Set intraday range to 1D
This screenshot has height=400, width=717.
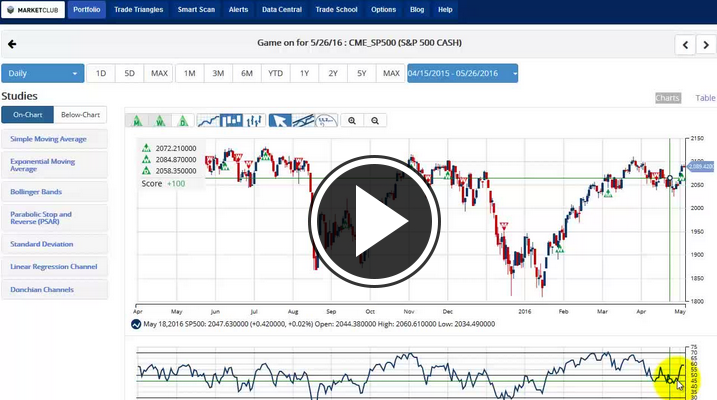pyautogui.click(x=101, y=73)
